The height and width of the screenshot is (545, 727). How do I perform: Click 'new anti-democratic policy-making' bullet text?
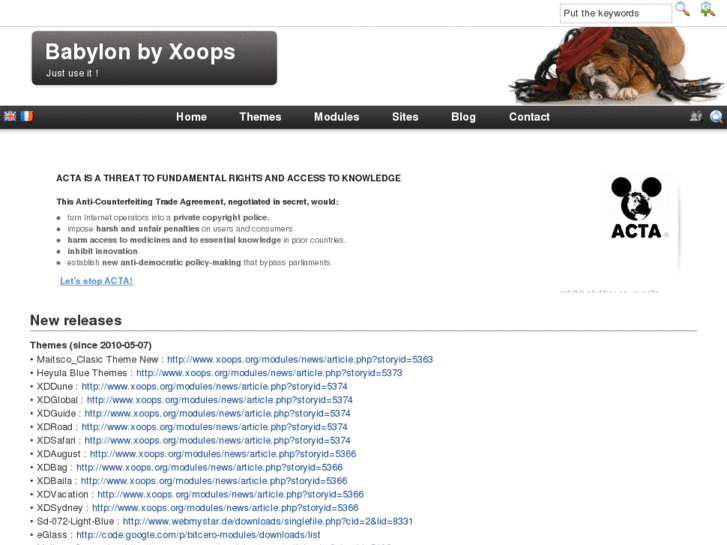172,263
